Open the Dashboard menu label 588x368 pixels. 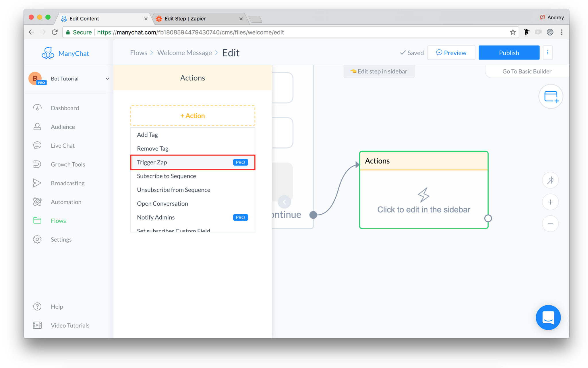click(x=65, y=108)
